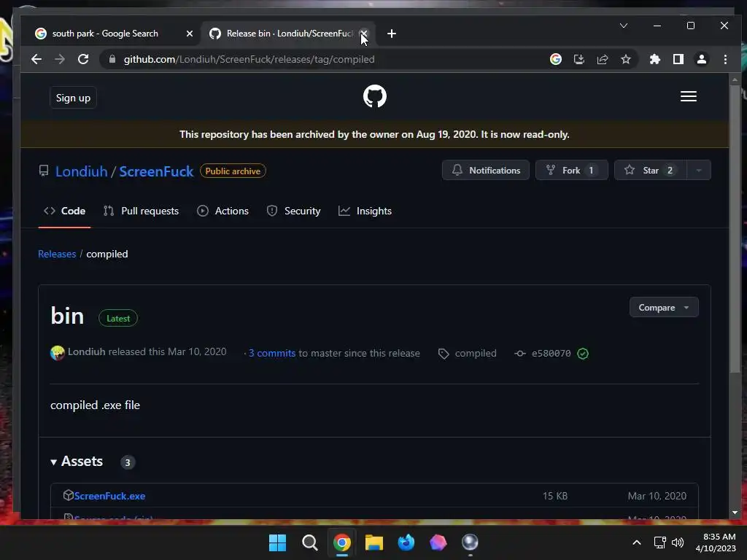Click the Google icon in address bar
The image size is (747, 560).
point(555,59)
